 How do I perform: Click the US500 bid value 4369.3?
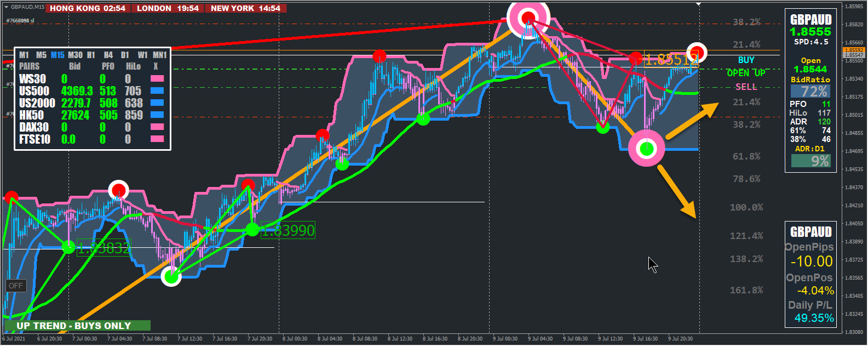77,91
